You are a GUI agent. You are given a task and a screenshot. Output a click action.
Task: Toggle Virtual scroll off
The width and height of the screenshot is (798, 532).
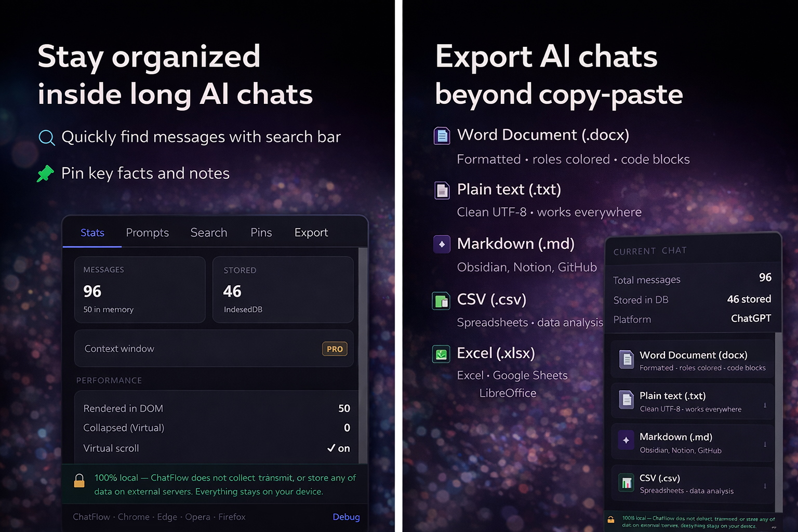point(338,448)
